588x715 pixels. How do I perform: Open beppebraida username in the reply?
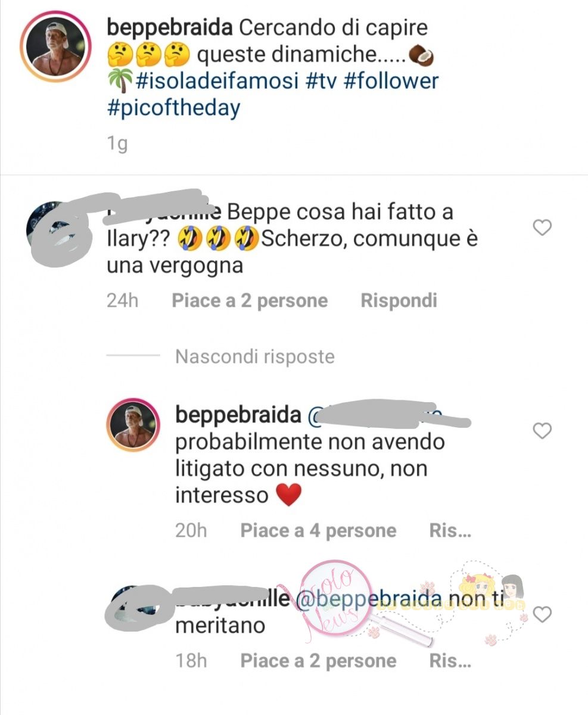coord(238,415)
